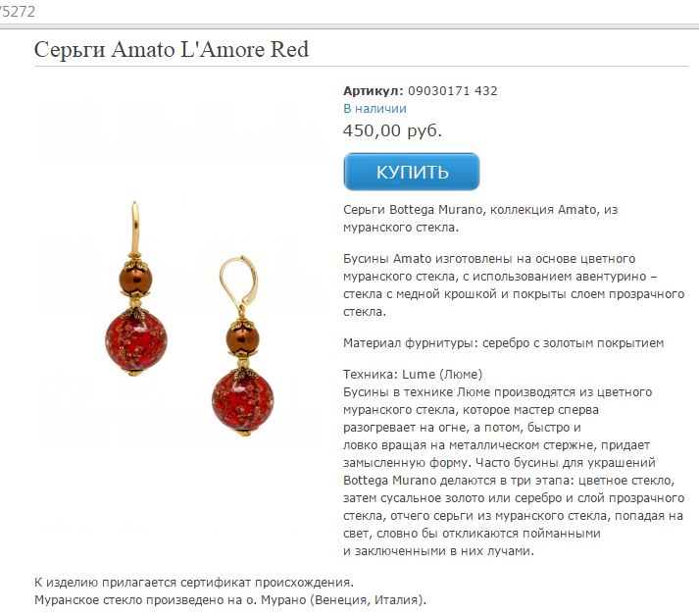
Task: Click the blue КУПИТЬ buy button
Action: [412, 172]
